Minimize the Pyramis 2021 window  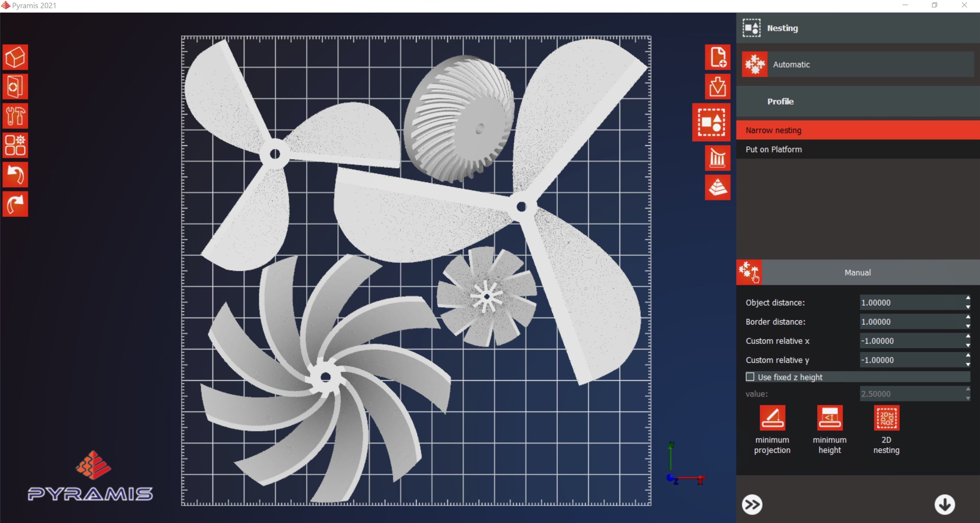[905, 5]
